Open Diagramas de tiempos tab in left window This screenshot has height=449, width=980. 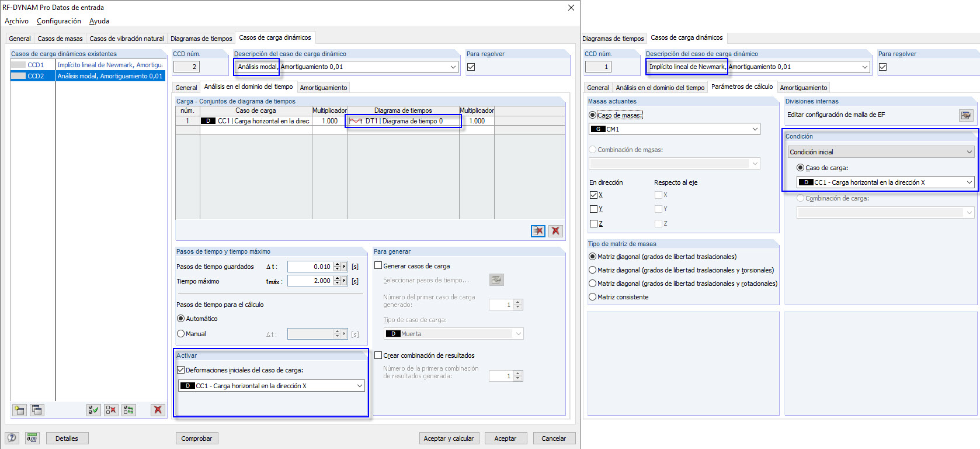click(201, 39)
